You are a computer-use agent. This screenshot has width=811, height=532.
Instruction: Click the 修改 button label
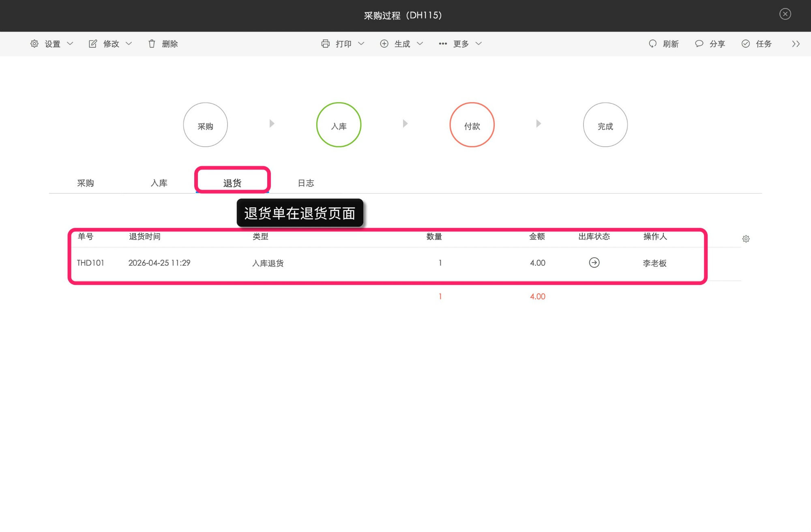(111, 44)
